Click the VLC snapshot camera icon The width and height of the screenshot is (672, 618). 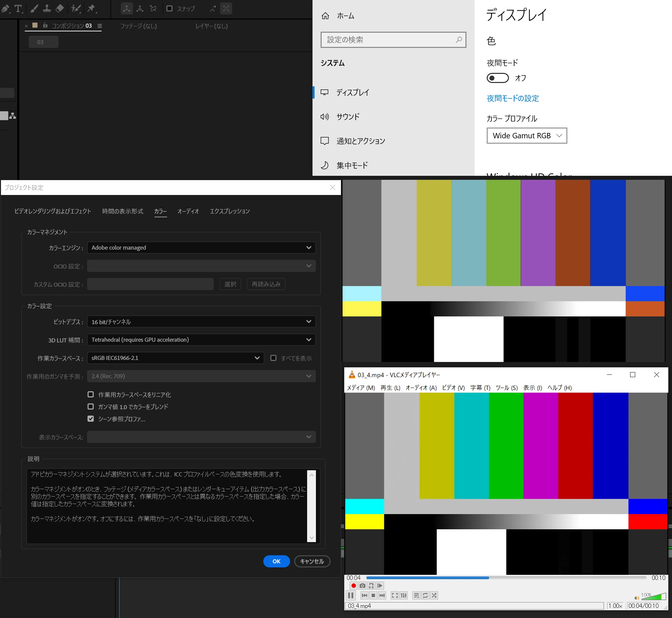[362, 586]
